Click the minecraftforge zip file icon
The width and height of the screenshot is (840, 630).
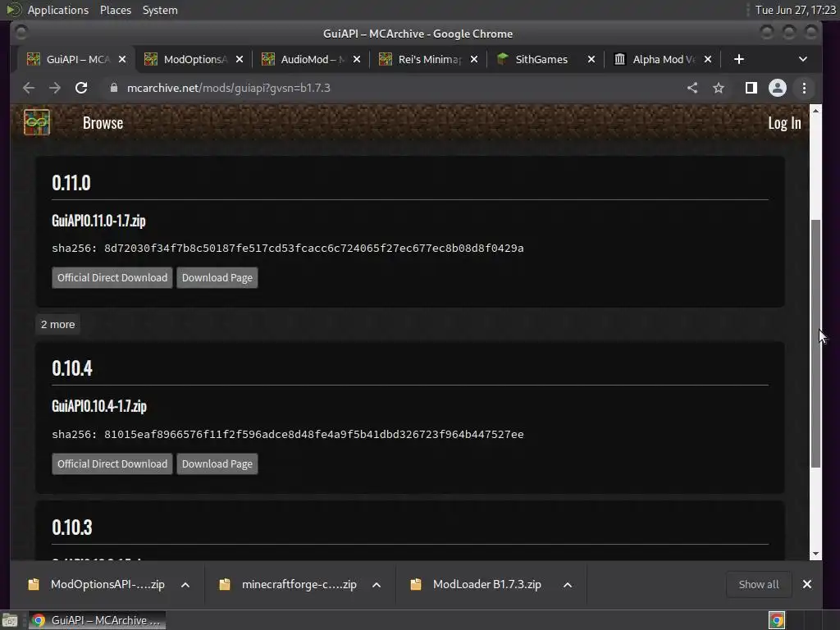click(225, 584)
